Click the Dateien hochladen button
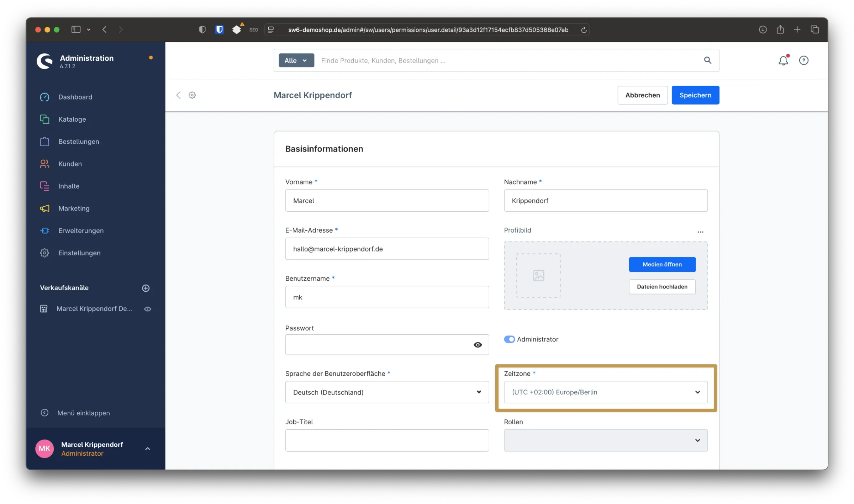This screenshot has height=504, width=854. point(662,287)
